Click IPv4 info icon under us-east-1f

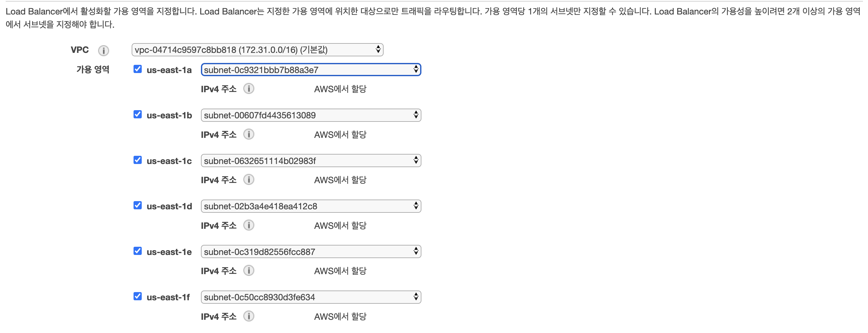249,316
